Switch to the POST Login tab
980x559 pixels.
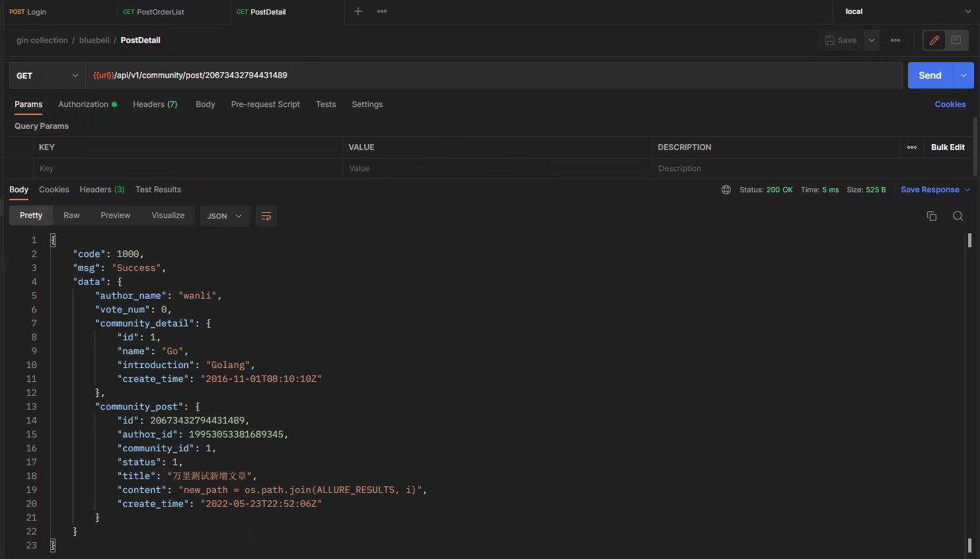point(28,12)
